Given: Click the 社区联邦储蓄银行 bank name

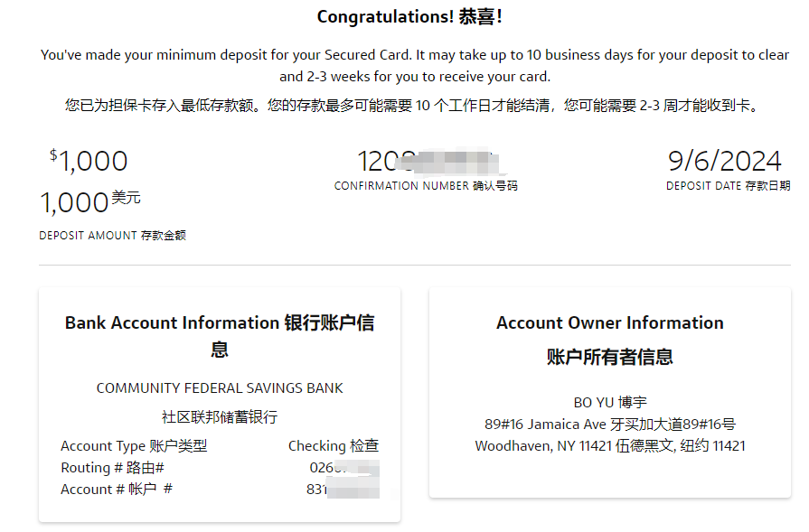Looking at the screenshot, I should tap(220, 416).
